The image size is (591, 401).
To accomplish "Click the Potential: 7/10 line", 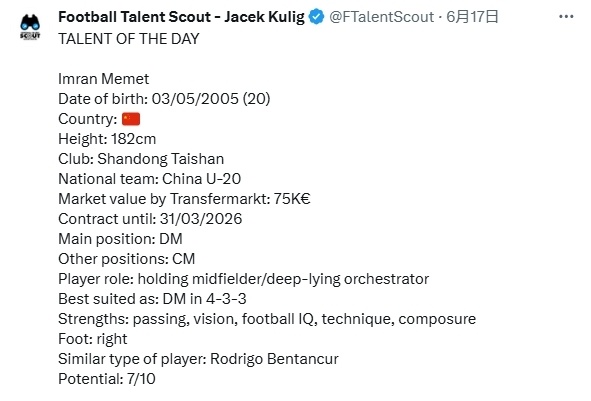I will point(107,379).
